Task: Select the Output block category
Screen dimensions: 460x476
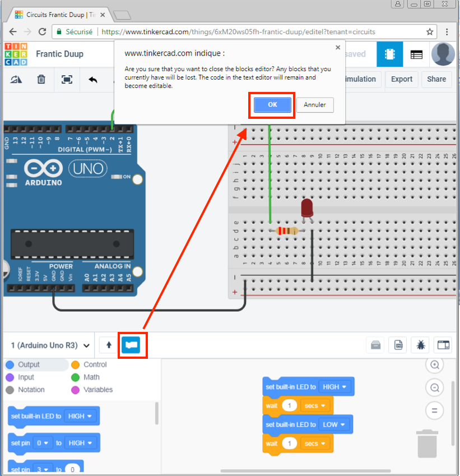Action: pyautogui.click(x=36, y=364)
